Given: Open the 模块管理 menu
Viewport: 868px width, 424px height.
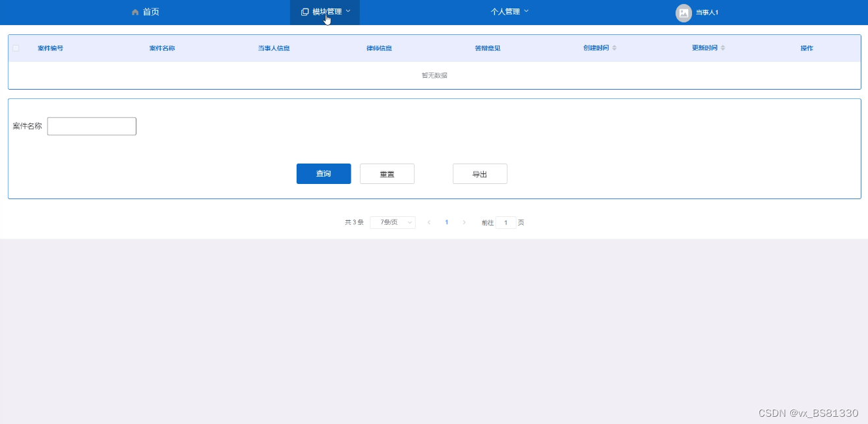Looking at the screenshot, I should click(x=325, y=12).
